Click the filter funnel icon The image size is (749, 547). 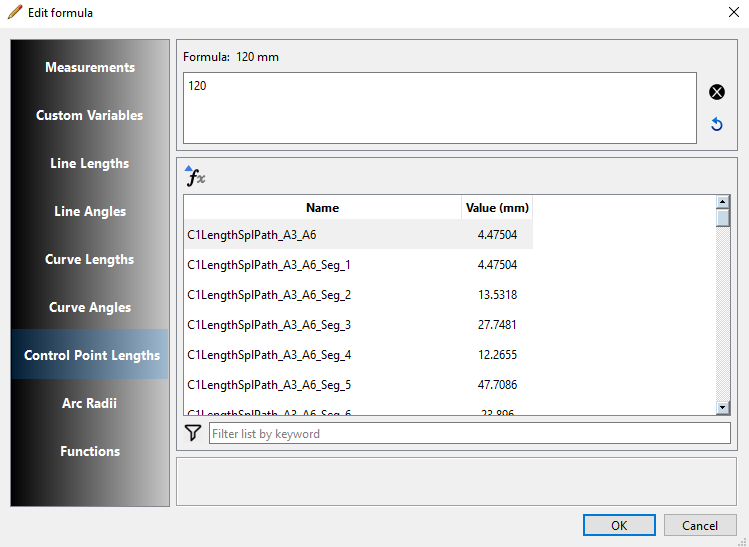[194, 433]
